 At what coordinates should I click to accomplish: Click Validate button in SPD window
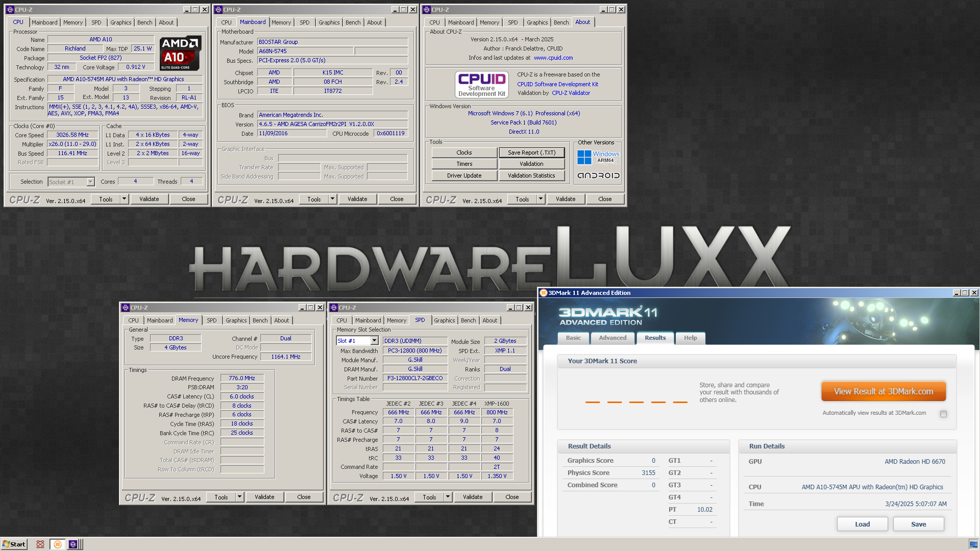pyautogui.click(x=473, y=497)
